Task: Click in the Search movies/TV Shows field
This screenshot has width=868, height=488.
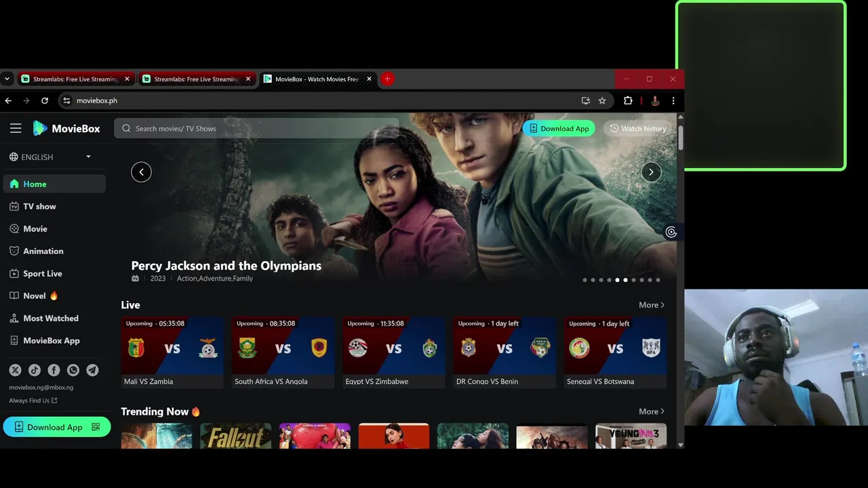Action: coord(257,128)
